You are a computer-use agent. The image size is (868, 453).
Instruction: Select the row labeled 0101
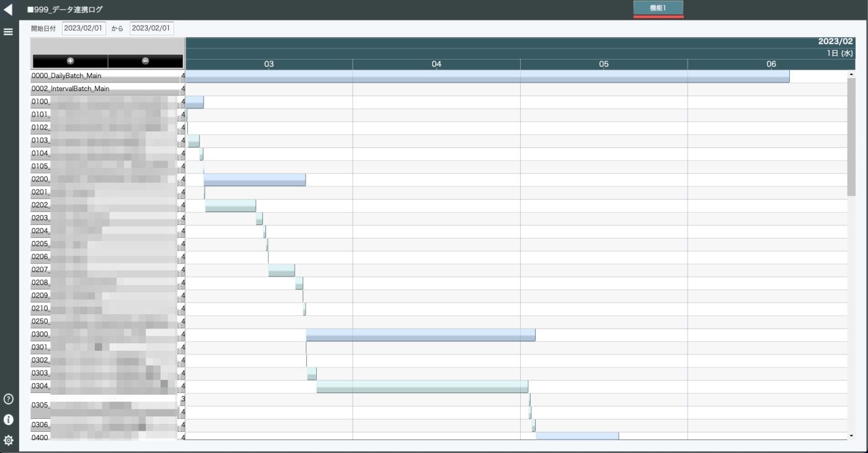(104, 115)
